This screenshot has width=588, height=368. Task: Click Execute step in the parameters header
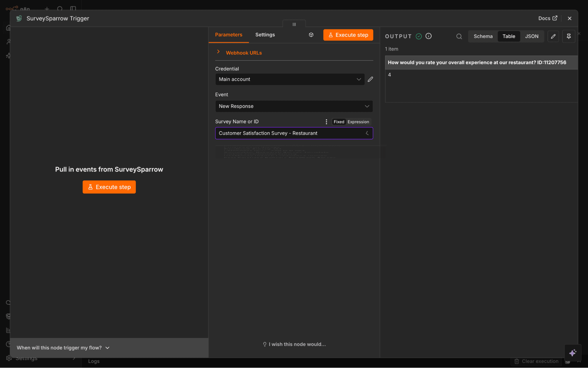pos(348,35)
